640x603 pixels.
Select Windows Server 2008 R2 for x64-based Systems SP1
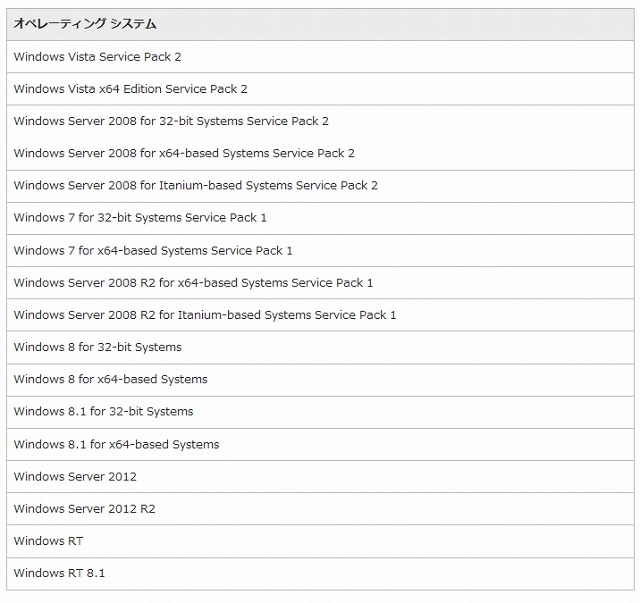pyautogui.click(x=320, y=283)
